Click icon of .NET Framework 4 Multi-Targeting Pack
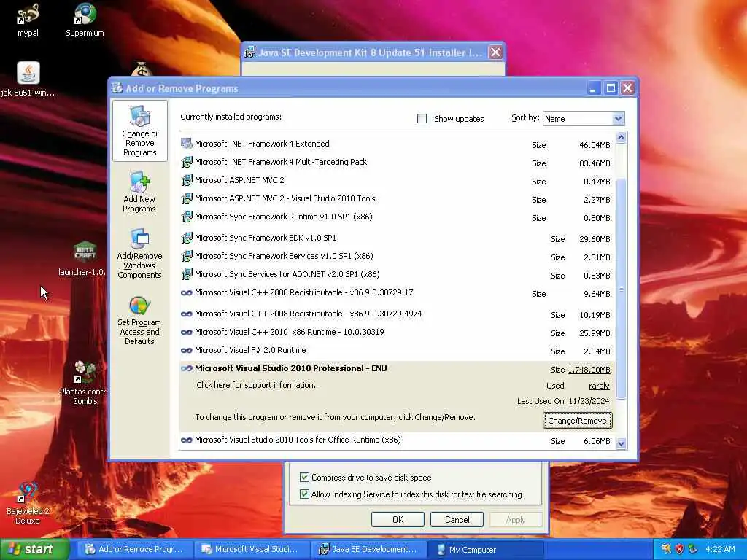 [186, 163]
